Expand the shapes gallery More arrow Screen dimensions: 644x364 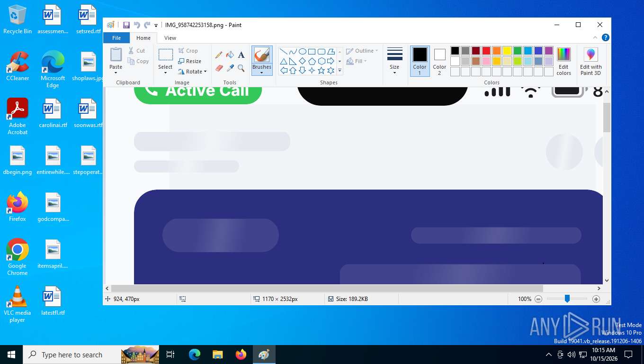point(340,71)
